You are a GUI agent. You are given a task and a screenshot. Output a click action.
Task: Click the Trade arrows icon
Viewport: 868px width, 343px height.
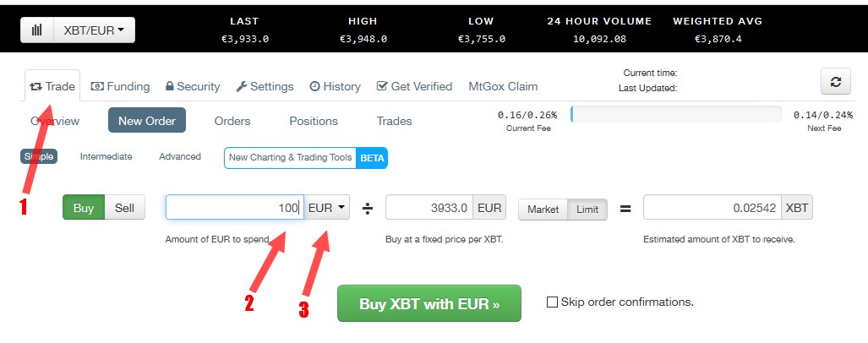[x=35, y=86]
